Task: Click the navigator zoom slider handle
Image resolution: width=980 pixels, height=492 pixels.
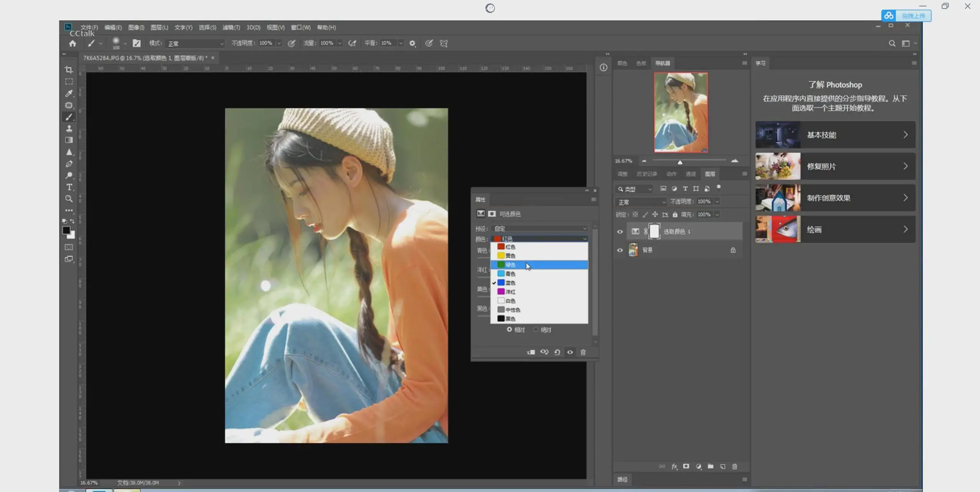Action: [x=680, y=162]
